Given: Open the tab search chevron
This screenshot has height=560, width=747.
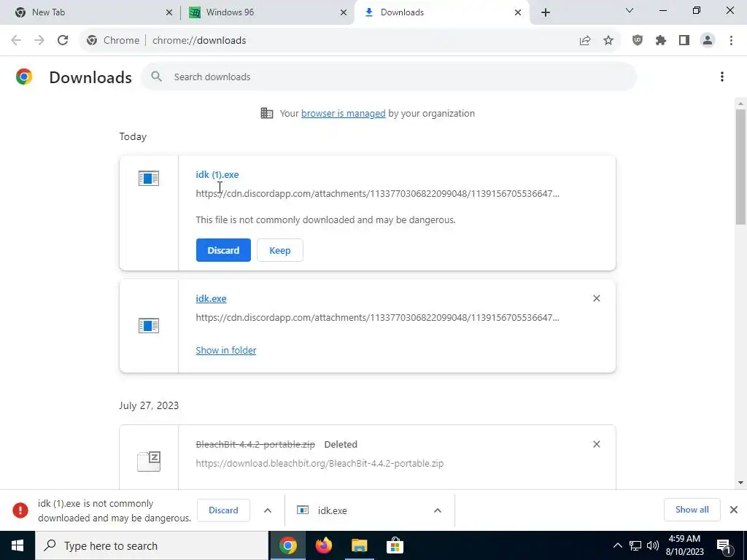Looking at the screenshot, I should coord(630,10).
